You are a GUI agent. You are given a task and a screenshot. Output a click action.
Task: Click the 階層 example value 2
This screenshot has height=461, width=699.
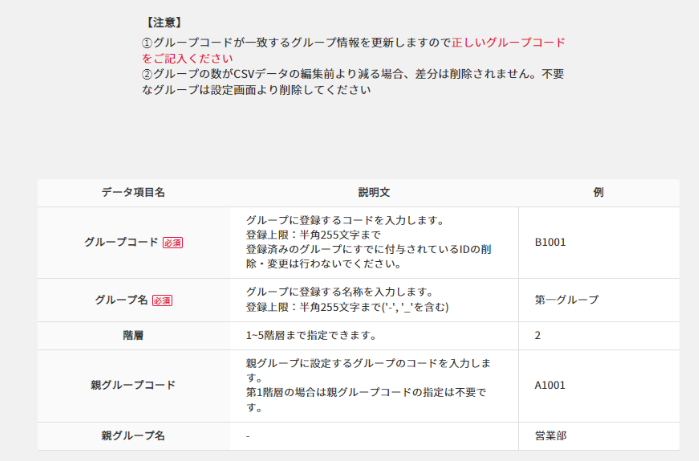pyautogui.click(x=538, y=335)
